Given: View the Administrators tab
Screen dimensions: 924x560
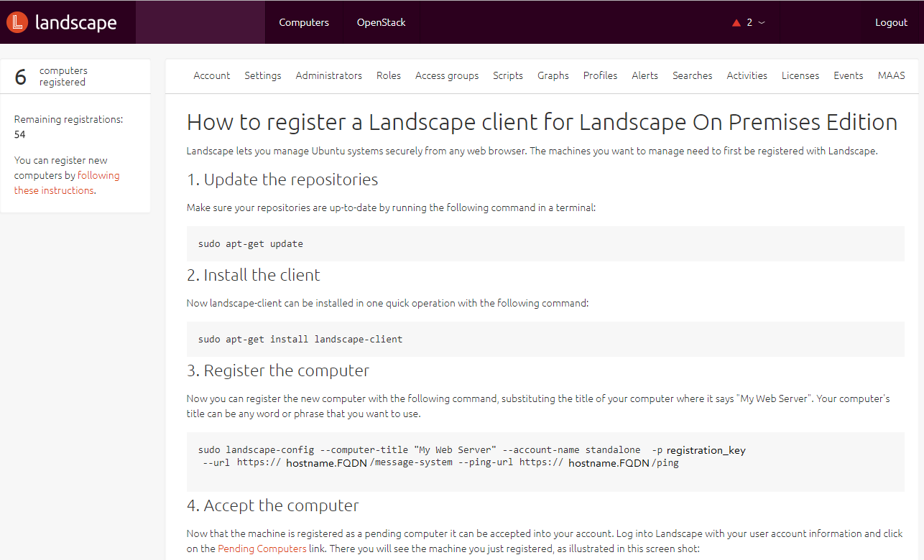Looking at the screenshot, I should 328,75.
